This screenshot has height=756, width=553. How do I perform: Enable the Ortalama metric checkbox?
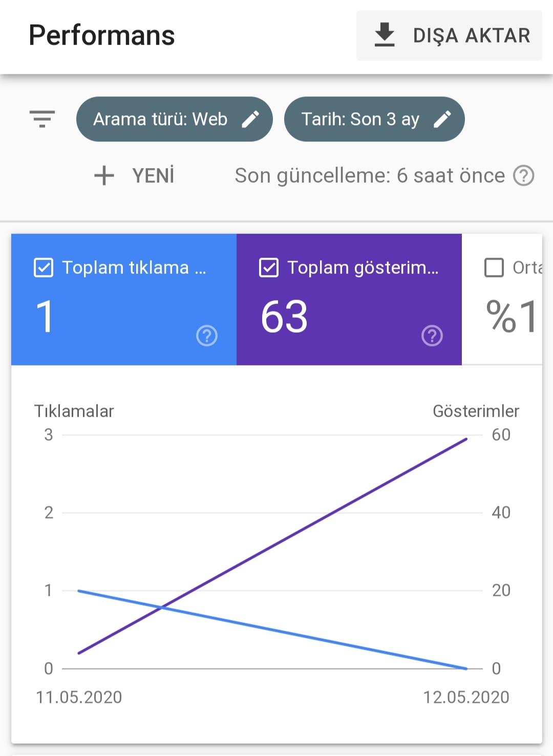(x=494, y=267)
